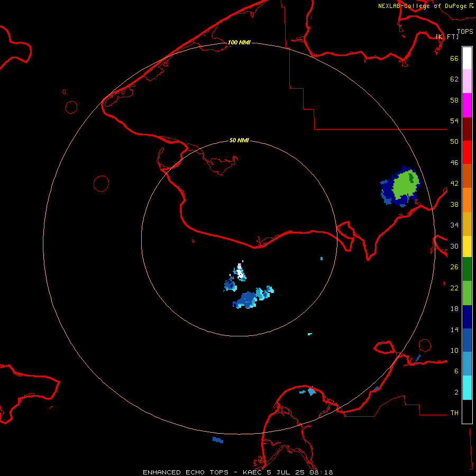476x476 pixels.
Task: Click the "58" legend value
Action: 454,100
